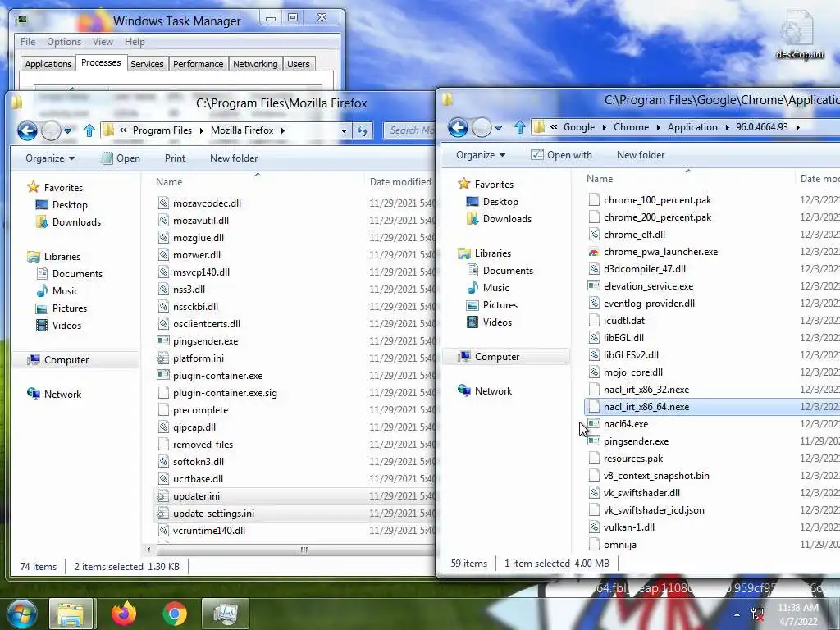Open recent pages dropdown in Chrome folder window
The height and width of the screenshot is (630, 840).
click(498, 127)
